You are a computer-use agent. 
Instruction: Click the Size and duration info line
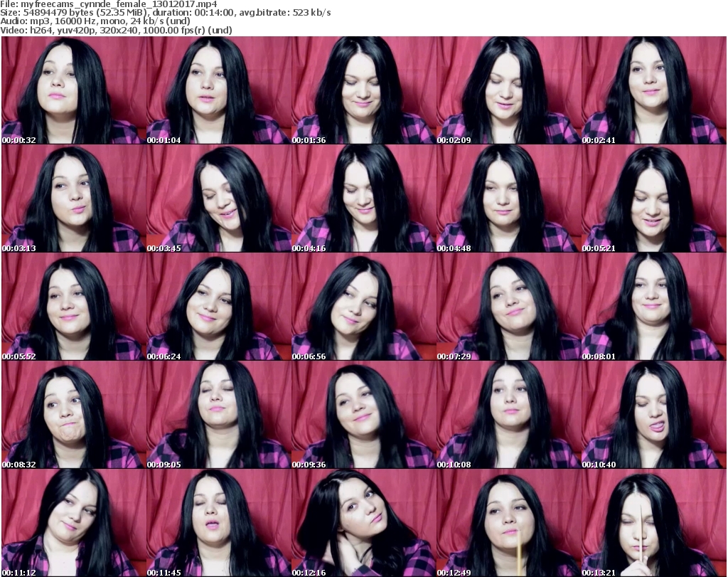point(166,13)
